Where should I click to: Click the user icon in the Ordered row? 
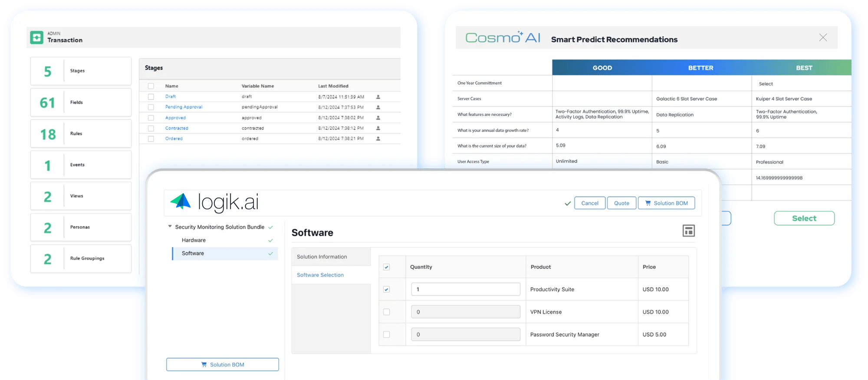[x=378, y=139]
